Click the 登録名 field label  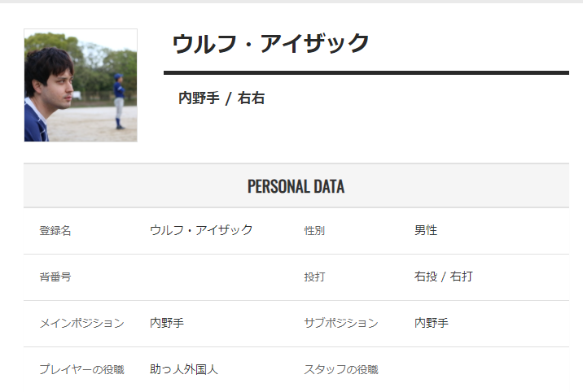click(x=55, y=231)
